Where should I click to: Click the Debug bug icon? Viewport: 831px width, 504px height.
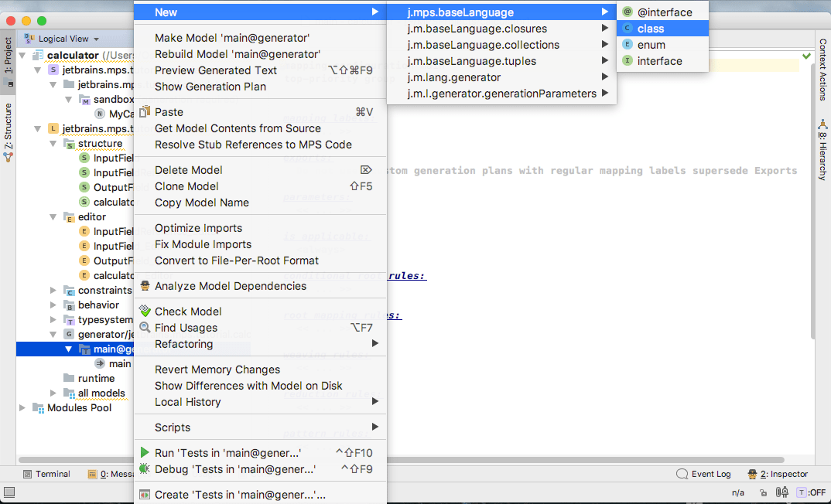144,469
